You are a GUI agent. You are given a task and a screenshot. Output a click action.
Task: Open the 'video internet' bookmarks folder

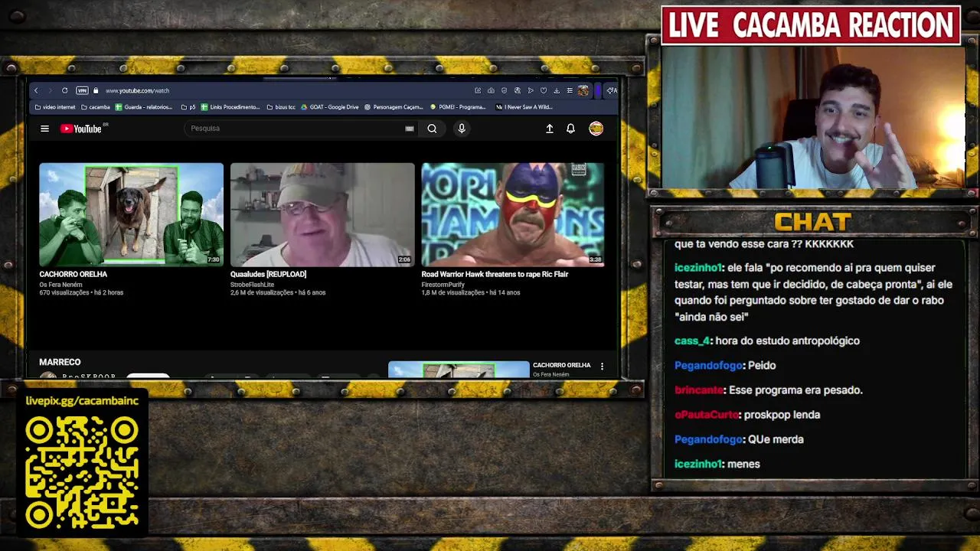55,107
